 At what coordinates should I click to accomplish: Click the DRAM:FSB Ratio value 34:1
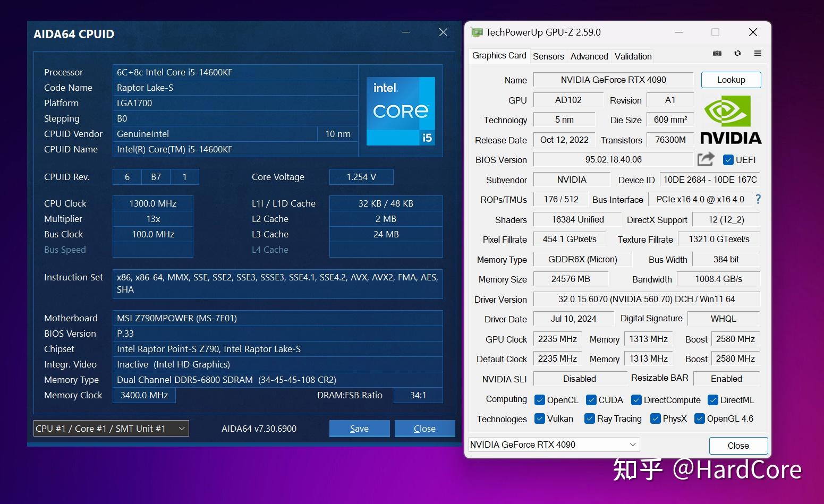pyautogui.click(x=418, y=395)
